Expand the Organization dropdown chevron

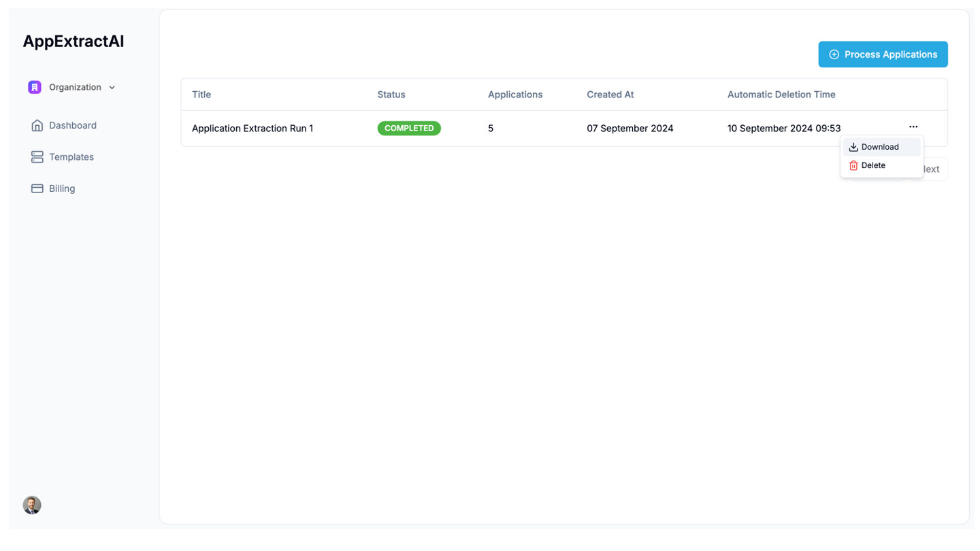tap(112, 88)
